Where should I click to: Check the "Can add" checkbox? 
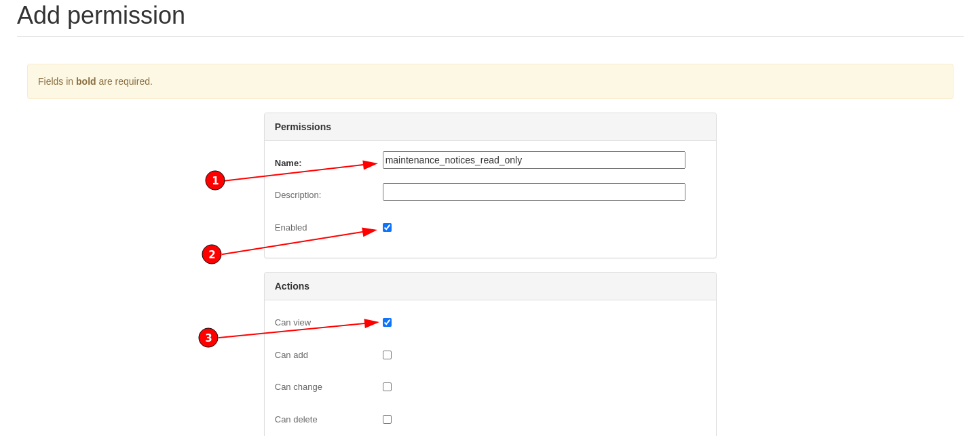[x=387, y=355]
